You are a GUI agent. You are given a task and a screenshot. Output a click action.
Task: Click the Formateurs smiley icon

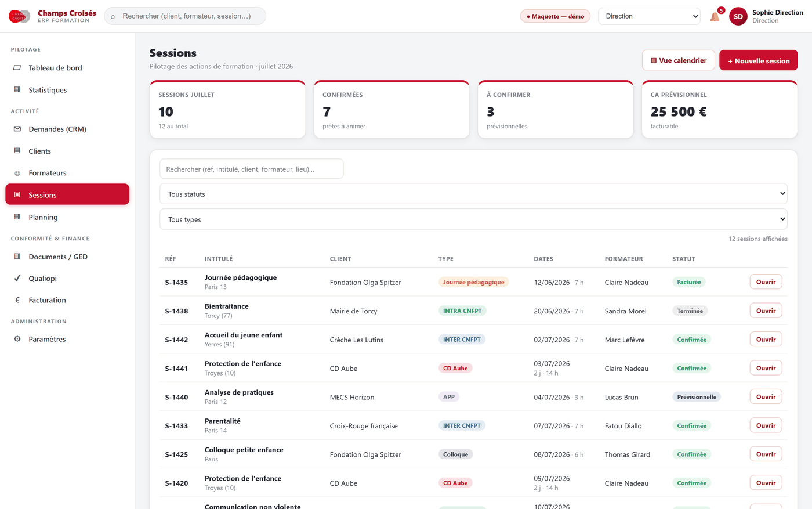17,173
